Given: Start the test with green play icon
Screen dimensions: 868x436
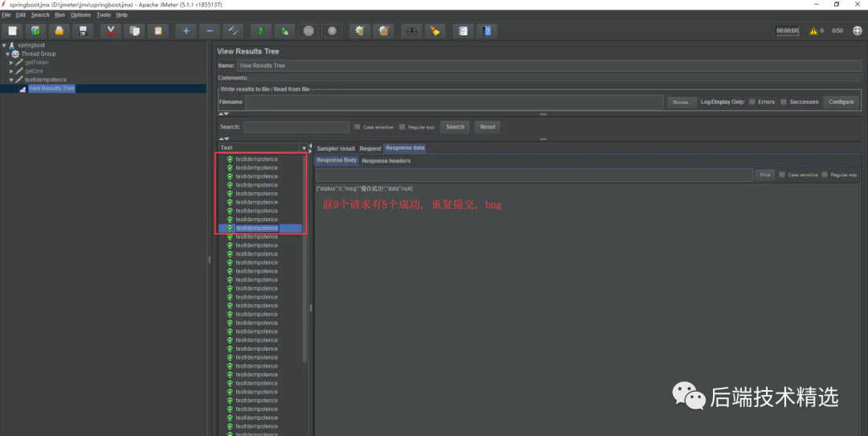Looking at the screenshot, I should (x=260, y=31).
